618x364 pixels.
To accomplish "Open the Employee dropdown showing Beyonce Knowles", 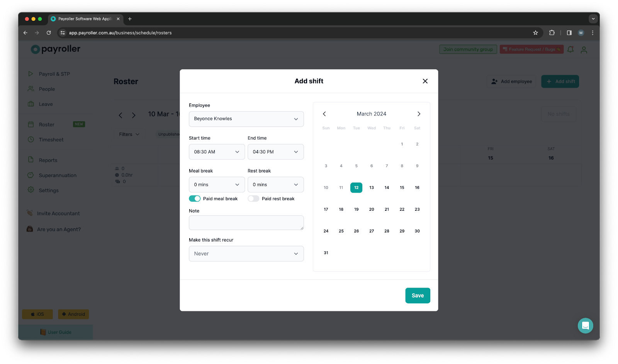I will [x=246, y=119].
